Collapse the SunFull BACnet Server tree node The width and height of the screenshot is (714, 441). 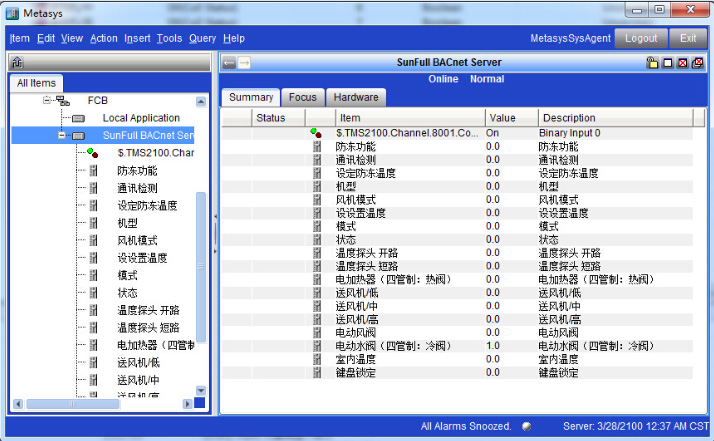[62, 135]
